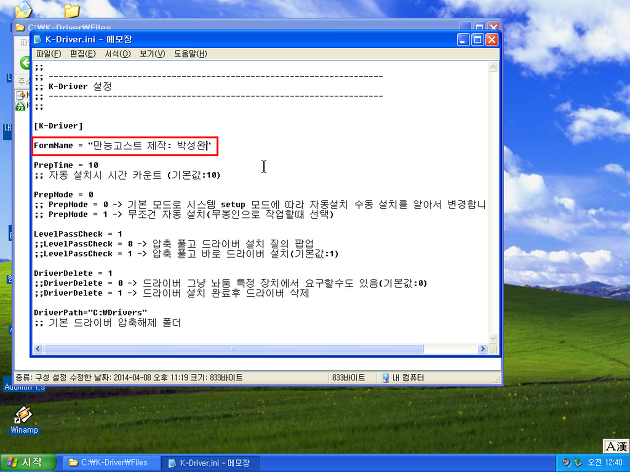Click the ';;LevelPassCheck = 0 ->' comment line

(x=174, y=244)
